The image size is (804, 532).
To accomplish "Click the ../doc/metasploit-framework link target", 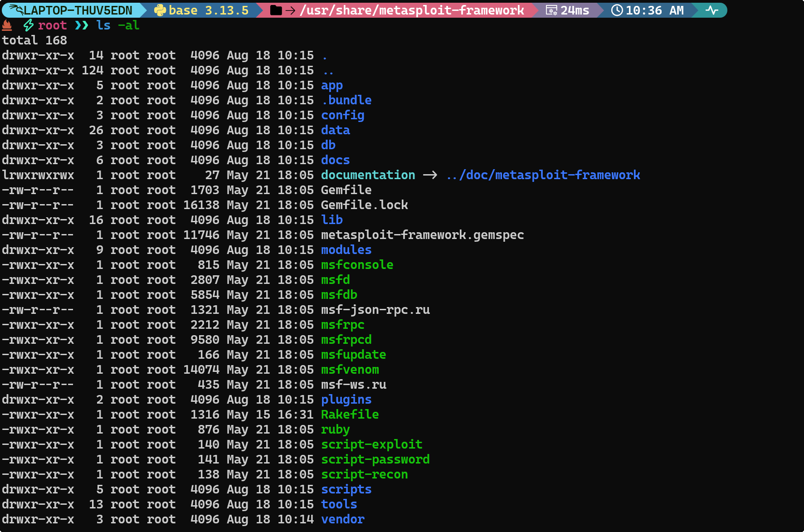I will [x=543, y=175].
